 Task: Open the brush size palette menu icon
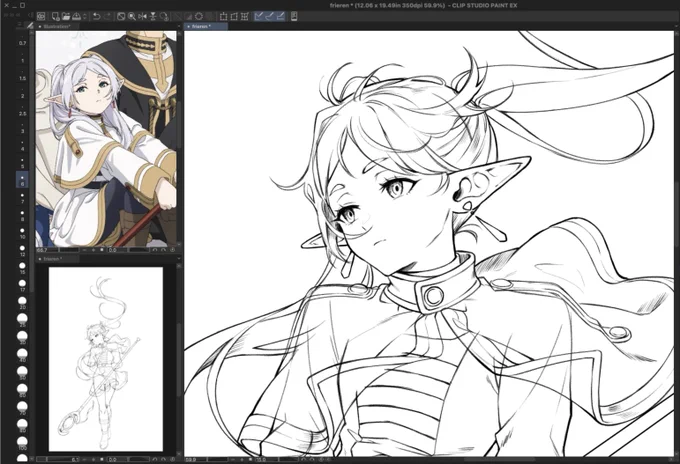click(x=19, y=25)
